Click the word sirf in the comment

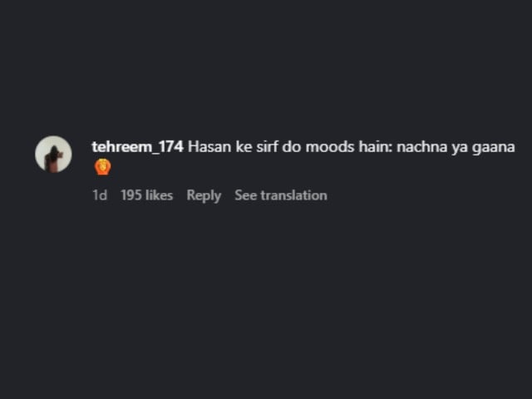pyautogui.click(x=267, y=147)
